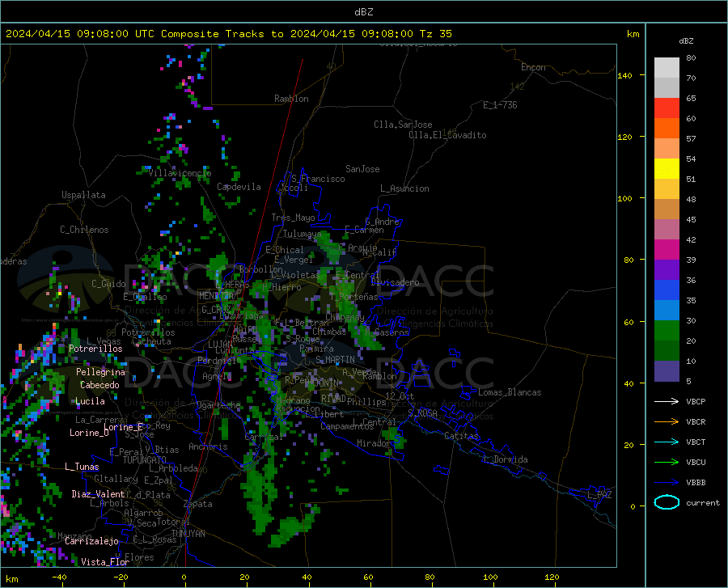Pick the light gray 80 dBZ swatch
The width and height of the screenshot is (728, 588).
click(x=667, y=68)
